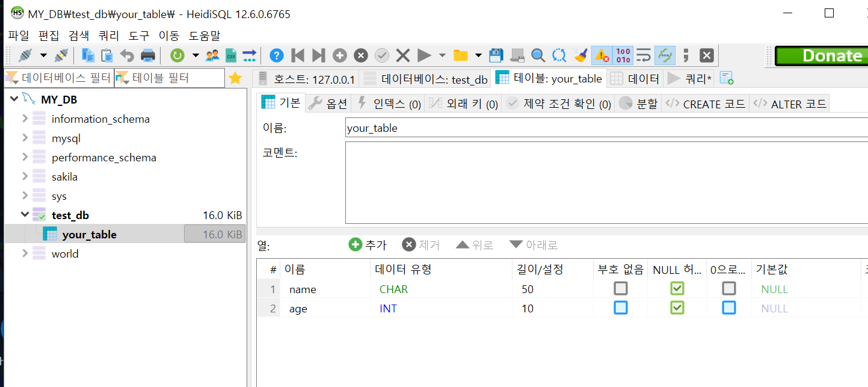Click the Print icon
Image resolution: width=868 pixels, height=387 pixels.
coord(147,56)
